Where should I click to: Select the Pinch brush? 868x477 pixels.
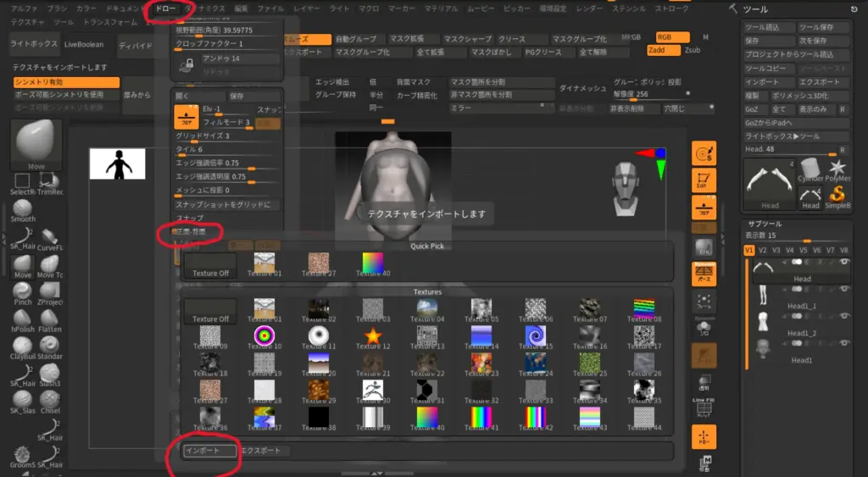(23, 293)
